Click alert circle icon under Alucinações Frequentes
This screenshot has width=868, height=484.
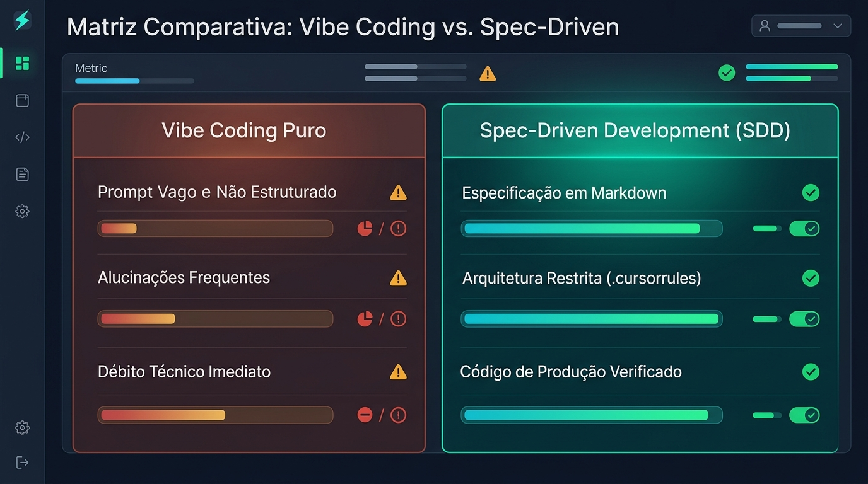click(x=398, y=319)
